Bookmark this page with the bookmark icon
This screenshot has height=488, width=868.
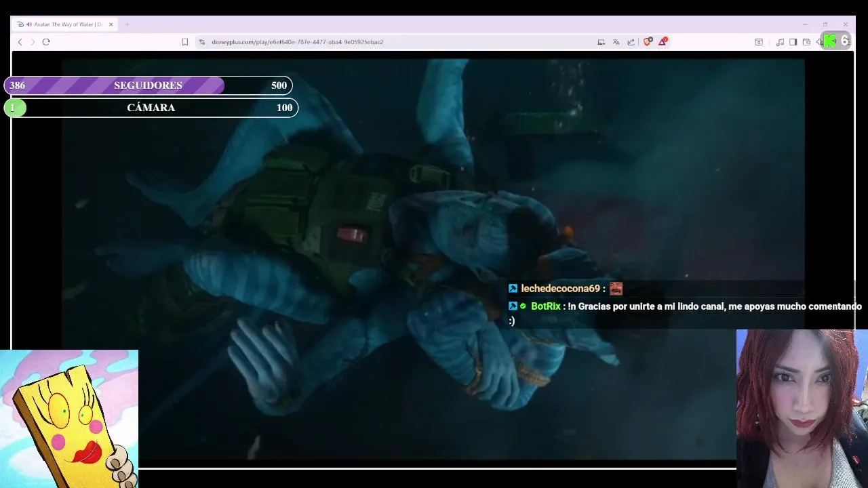point(184,42)
